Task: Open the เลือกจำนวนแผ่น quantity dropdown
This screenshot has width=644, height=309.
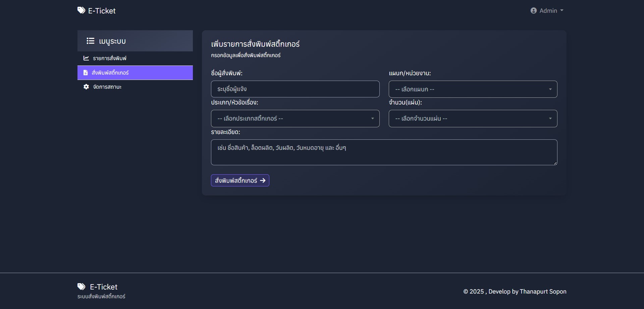Action: click(473, 119)
